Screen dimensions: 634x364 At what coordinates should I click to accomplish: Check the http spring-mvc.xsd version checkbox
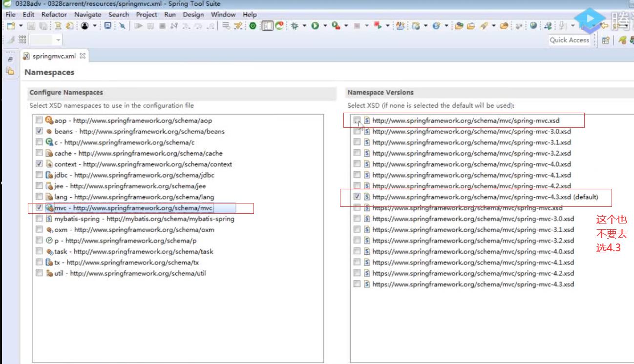357,120
